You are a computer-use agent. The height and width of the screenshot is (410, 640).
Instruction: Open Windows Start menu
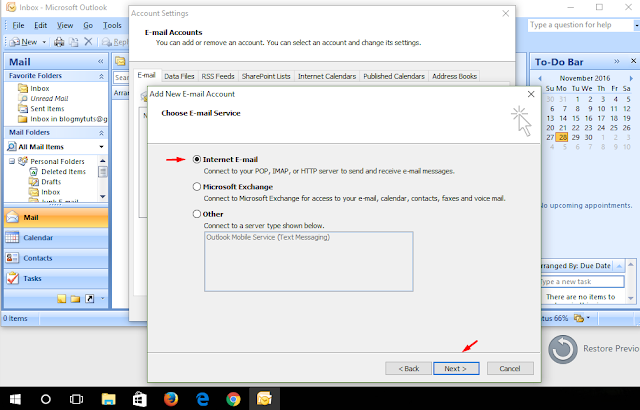[16, 399]
